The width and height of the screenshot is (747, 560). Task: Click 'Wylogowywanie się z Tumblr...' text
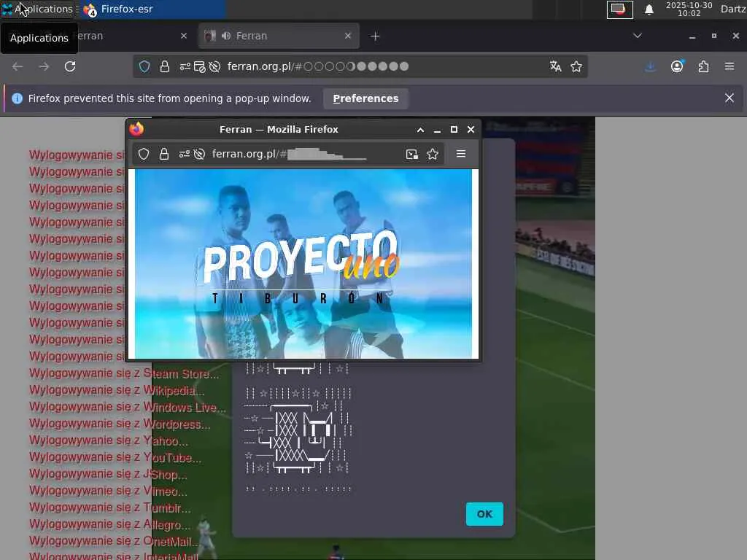(109, 507)
